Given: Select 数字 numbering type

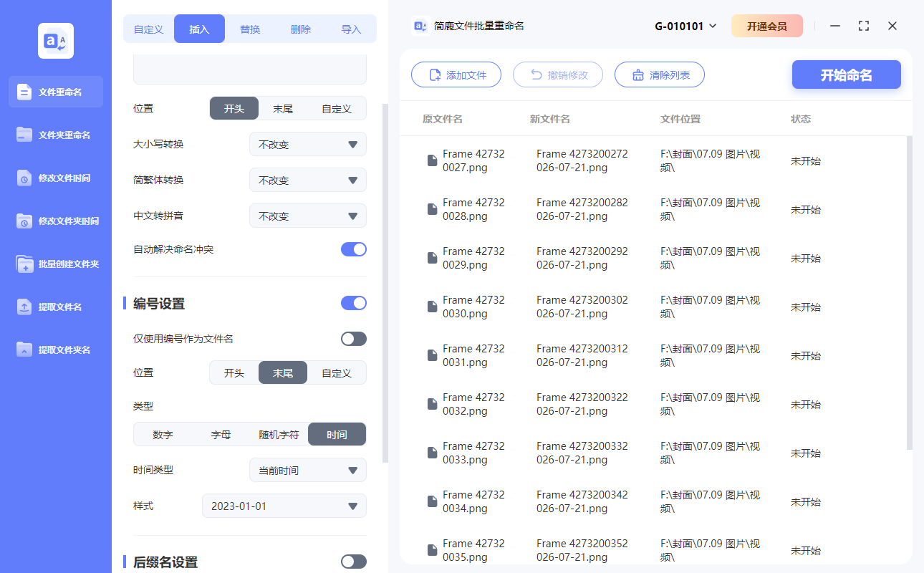Looking at the screenshot, I should point(163,434).
